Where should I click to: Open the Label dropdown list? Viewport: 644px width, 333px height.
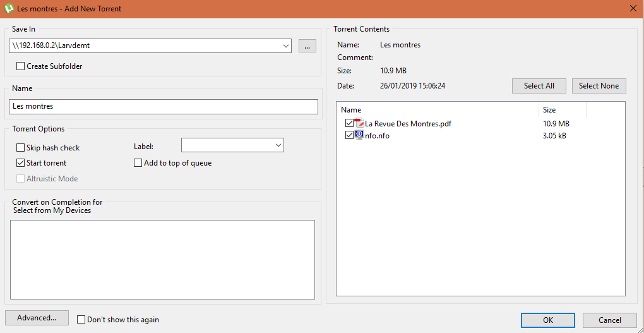(x=278, y=145)
